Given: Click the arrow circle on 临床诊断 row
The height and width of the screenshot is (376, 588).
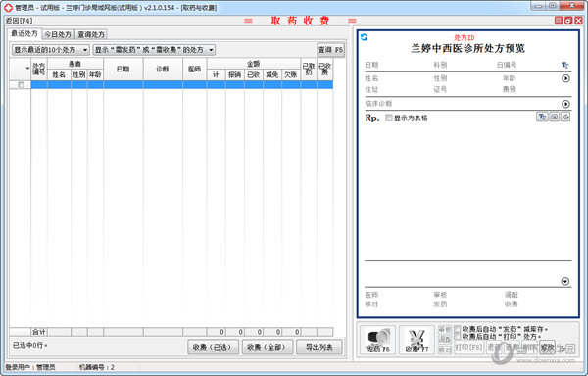Looking at the screenshot, I should click(x=565, y=104).
